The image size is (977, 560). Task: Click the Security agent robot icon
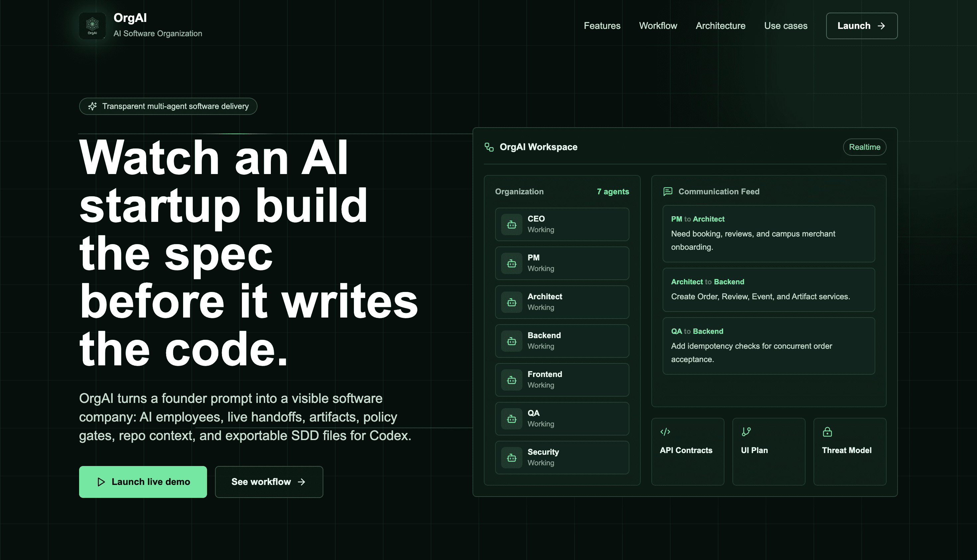(511, 458)
